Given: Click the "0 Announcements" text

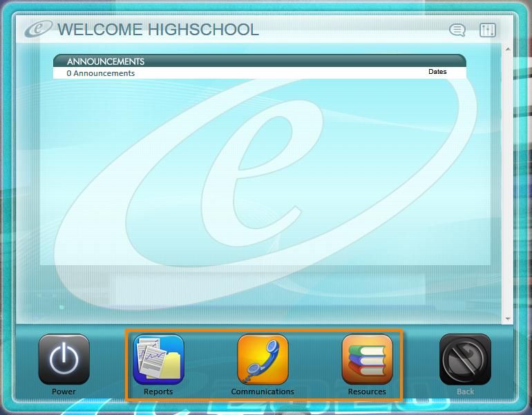Looking at the screenshot, I should 101,73.
